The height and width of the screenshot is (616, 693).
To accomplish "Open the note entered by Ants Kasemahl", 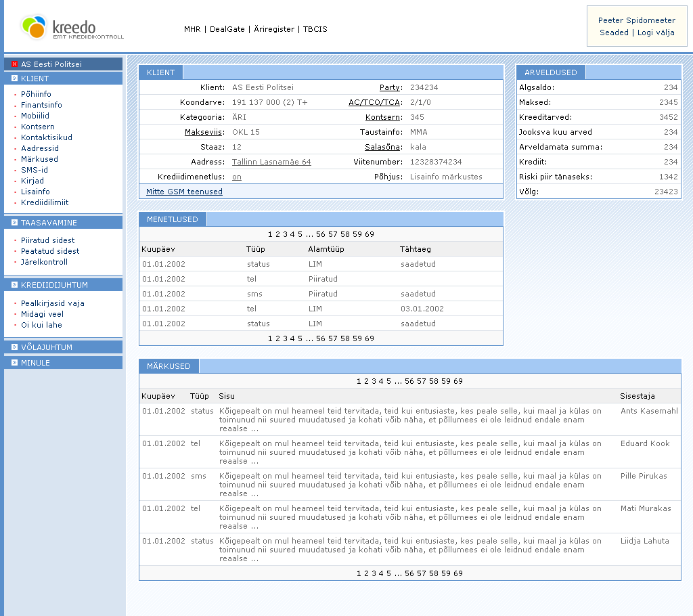I will pyautogui.click(x=410, y=420).
